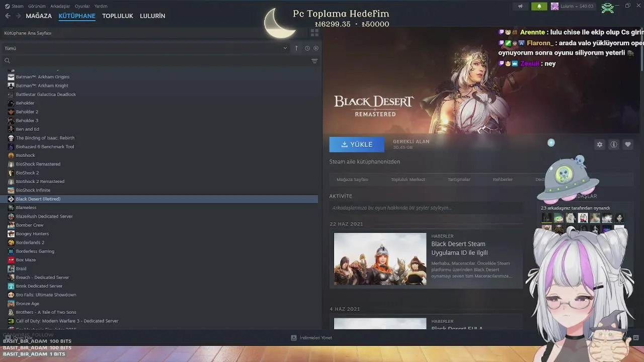Open the Yardım menu
This screenshot has width=644, height=362.
click(101, 7)
